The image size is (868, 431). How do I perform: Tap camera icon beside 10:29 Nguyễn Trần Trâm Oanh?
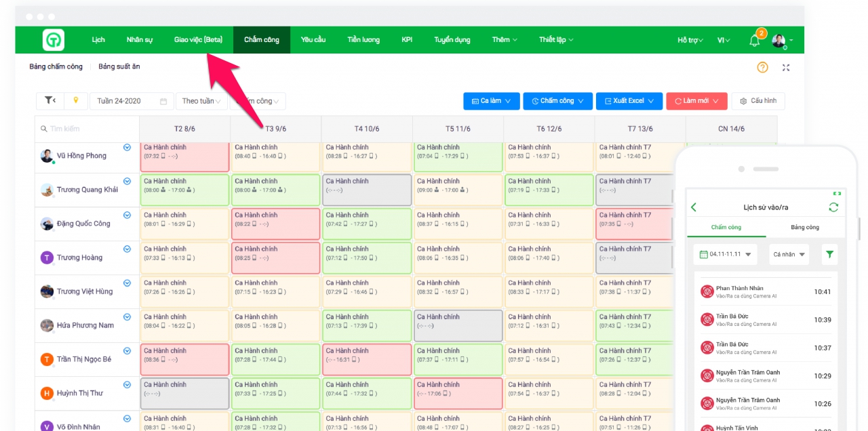point(707,375)
